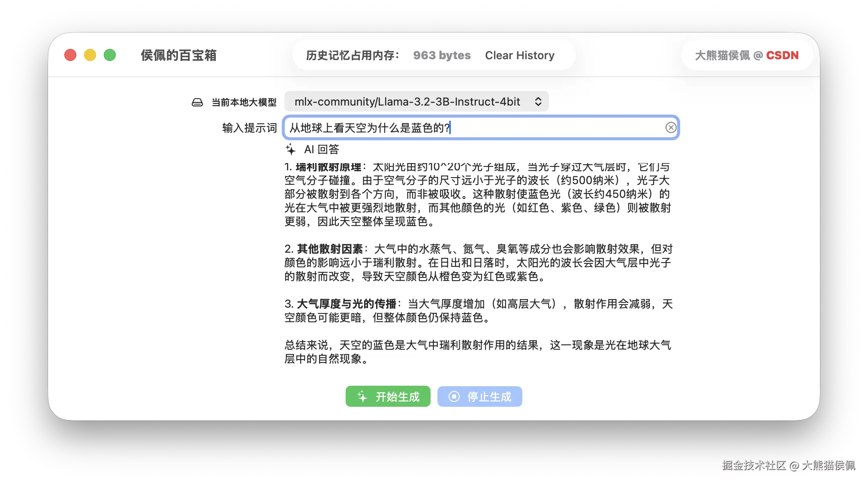Stop generation using the 停止生成 button

click(479, 396)
